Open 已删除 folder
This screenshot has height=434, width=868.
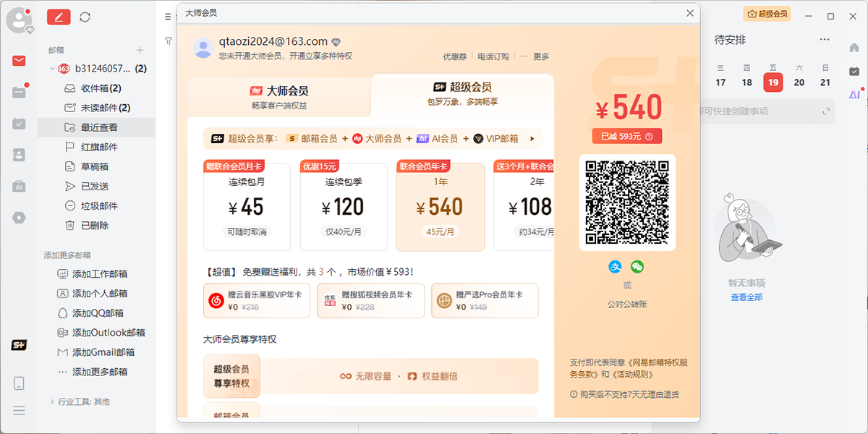pyautogui.click(x=95, y=225)
